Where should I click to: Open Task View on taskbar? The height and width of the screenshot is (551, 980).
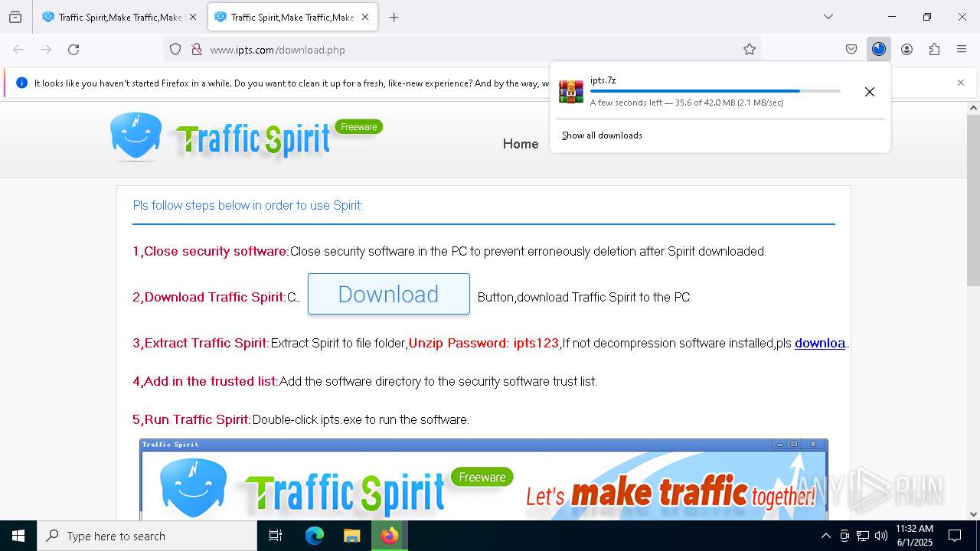[276, 536]
